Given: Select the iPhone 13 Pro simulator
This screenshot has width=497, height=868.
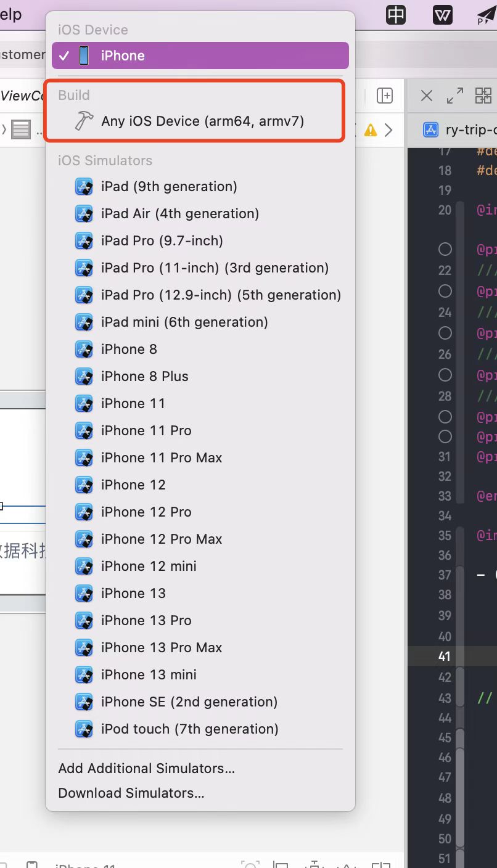Looking at the screenshot, I should tap(200, 620).
